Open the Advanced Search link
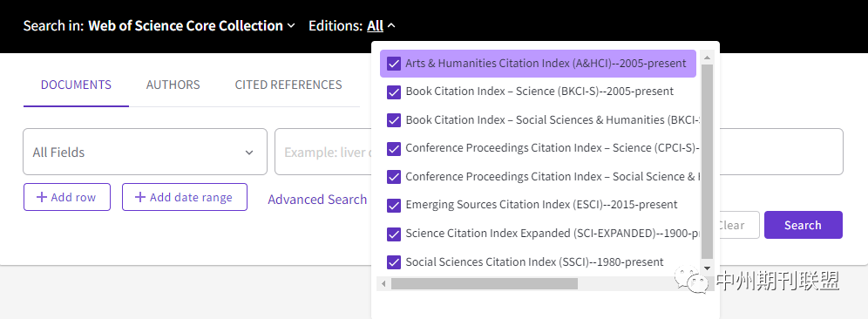This screenshot has width=868, height=319. pyautogui.click(x=317, y=200)
